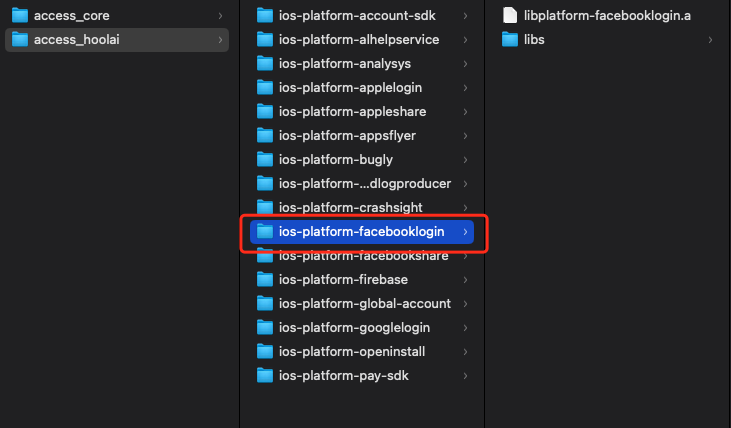Select the ios-platform-crashsight folder name
Image resolution: width=731 pixels, height=428 pixels.
coord(351,207)
